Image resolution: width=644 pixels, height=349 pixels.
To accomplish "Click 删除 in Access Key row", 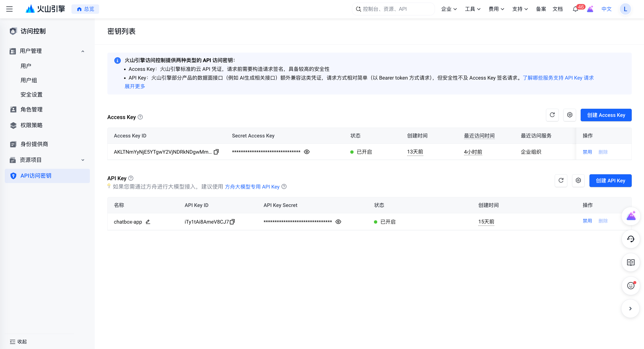I will click(x=603, y=152).
